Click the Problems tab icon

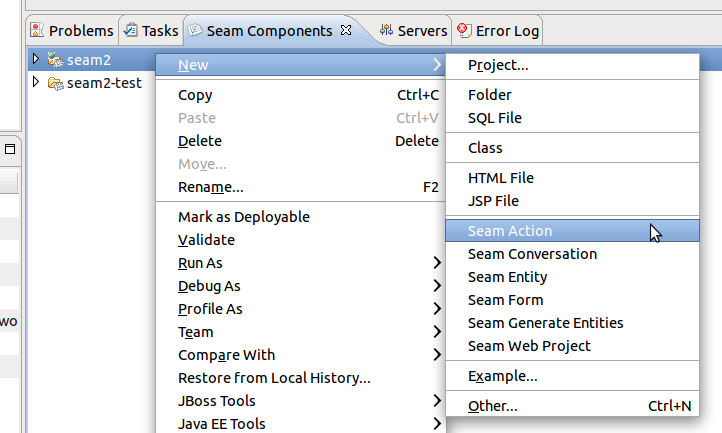(37, 31)
